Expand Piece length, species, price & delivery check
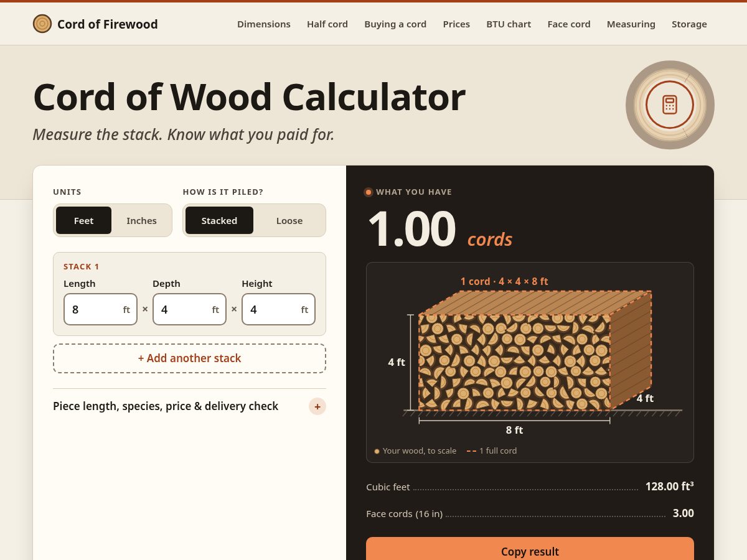The image size is (747, 560). click(x=189, y=406)
